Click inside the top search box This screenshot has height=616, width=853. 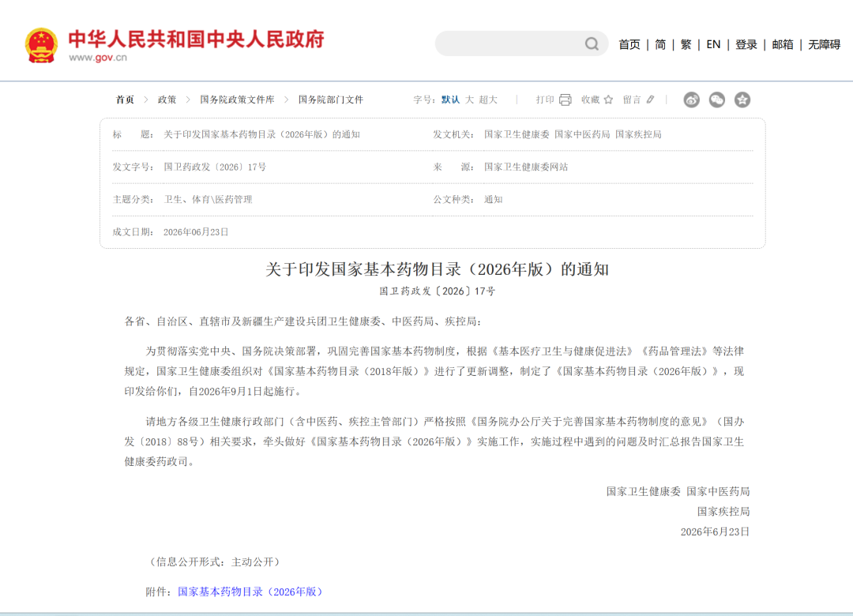509,43
